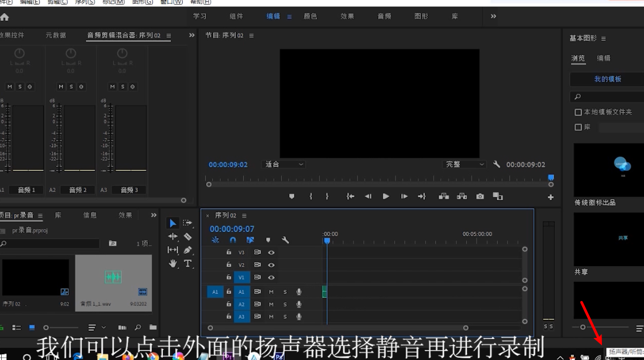Select the Selection tool in the tools panel
The height and width of the screenshot is (360, 644).
point(173,223)
